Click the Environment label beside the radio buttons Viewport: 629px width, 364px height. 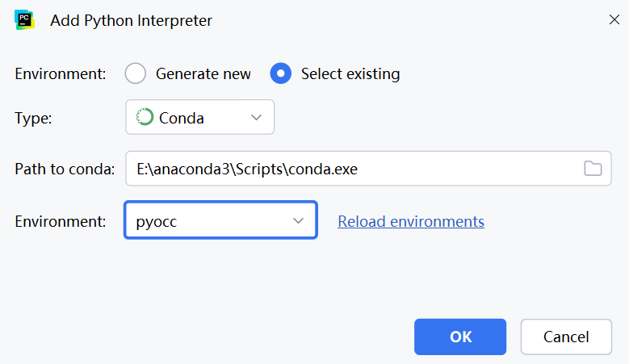click(61, 74)
